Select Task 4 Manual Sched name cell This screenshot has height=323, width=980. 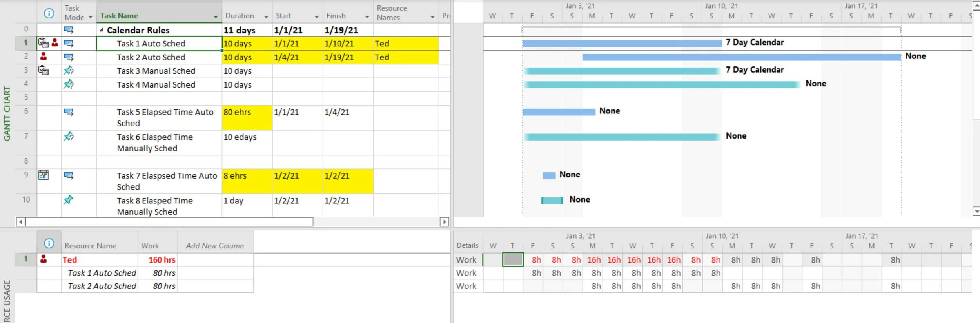click(x=159, y=85)
